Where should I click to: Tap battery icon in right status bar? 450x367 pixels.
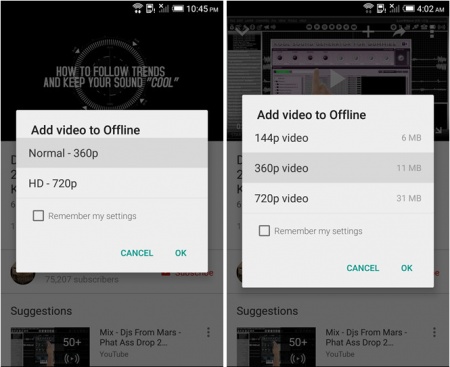(x=409, y=8)
